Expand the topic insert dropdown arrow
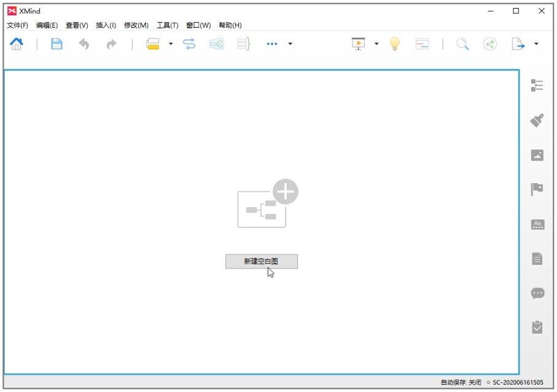Image resolution: width=557 pixels, height=392 pixels. coord(171,44)
